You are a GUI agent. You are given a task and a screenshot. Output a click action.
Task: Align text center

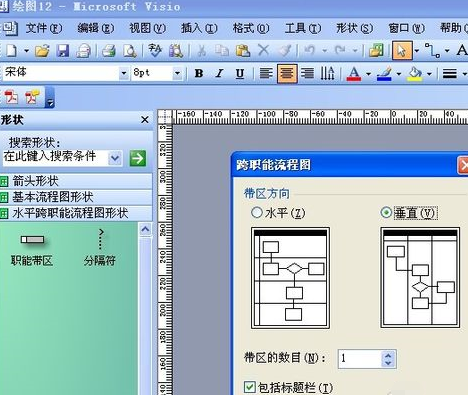coord(287,73)
